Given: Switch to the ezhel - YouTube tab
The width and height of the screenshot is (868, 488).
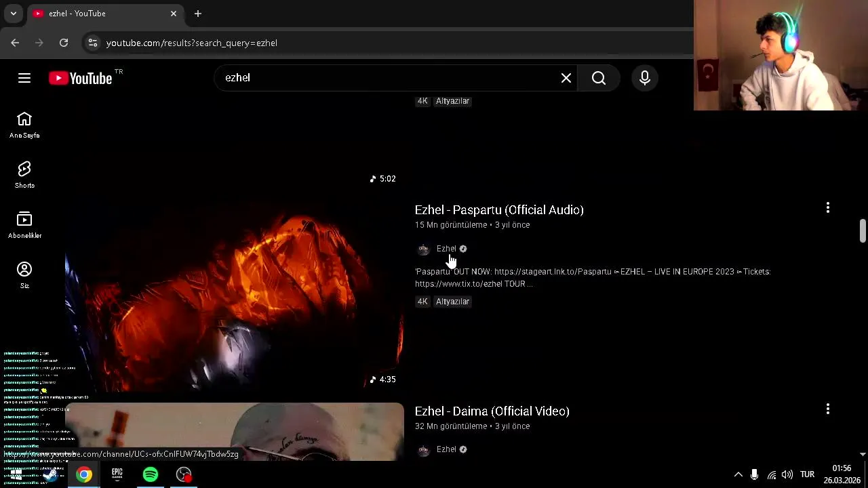Looking at the screenshot, I should tap(105, 14).
